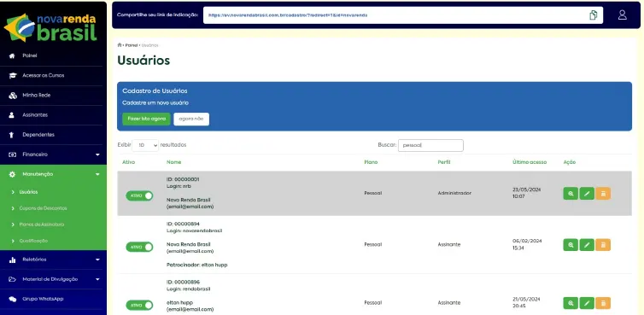Click the Relatórios bar chart icon
This screenshot has height=315, width=644.
[12, 260]
